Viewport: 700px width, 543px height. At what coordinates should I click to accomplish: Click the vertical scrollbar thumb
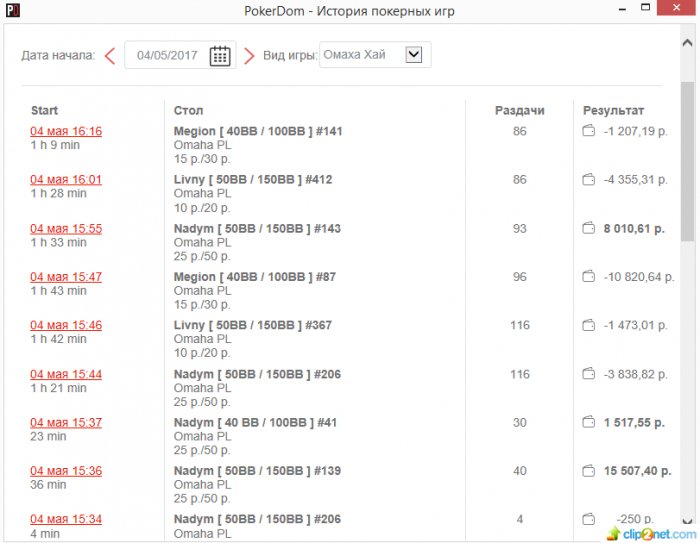(688, 162)
